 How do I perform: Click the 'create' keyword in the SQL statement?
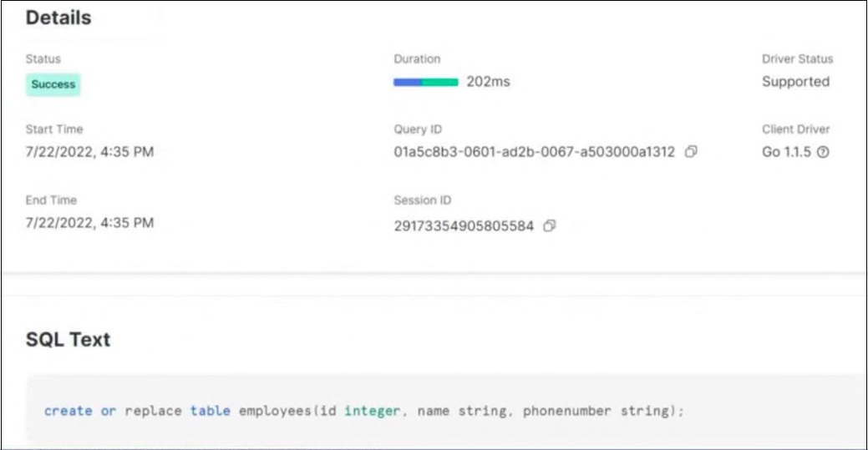69,411
